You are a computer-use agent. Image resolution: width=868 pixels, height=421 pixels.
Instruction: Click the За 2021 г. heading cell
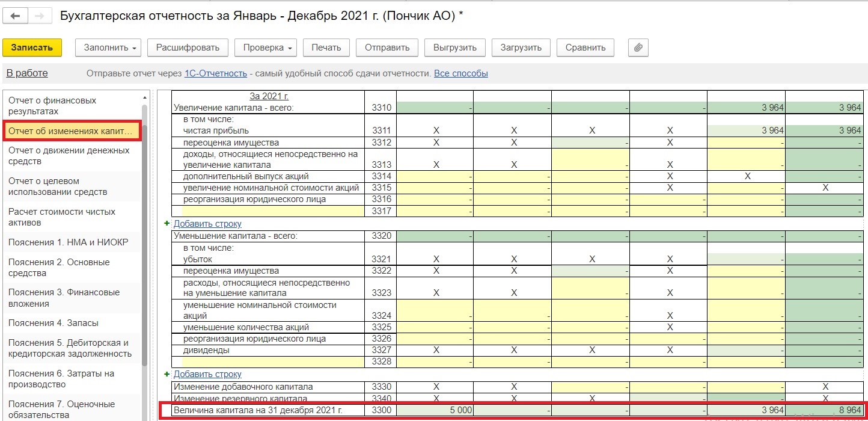click(x=270, y=96)
